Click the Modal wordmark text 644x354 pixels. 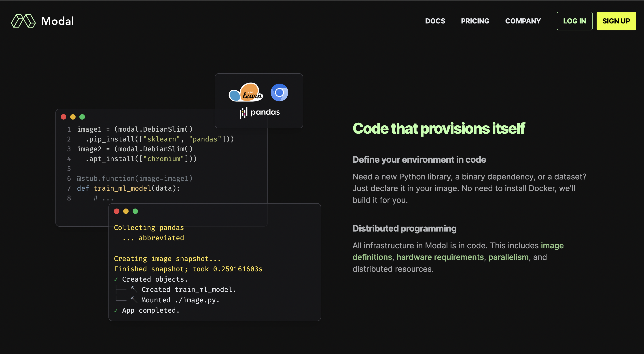coord(57,21)
